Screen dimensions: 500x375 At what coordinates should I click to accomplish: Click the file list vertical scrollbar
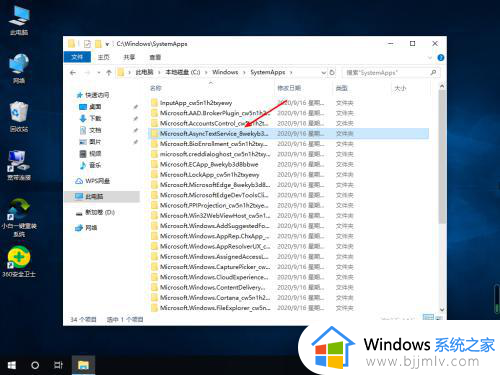pos(442,157)
